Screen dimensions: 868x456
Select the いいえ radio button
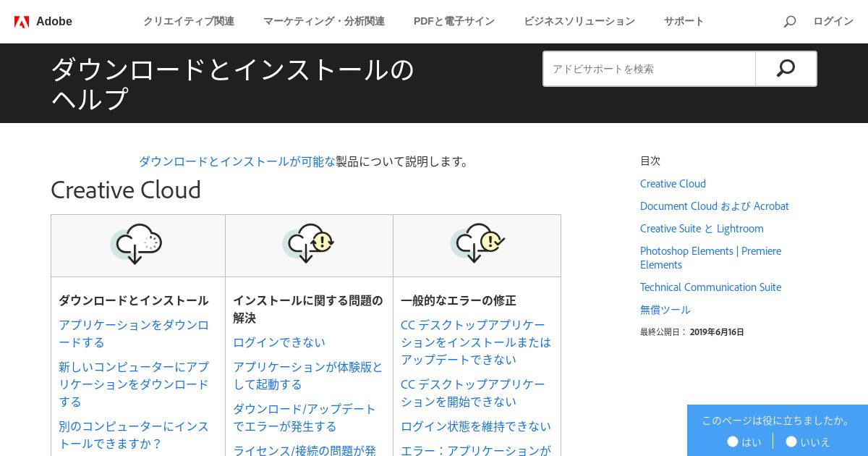[791, 442]
